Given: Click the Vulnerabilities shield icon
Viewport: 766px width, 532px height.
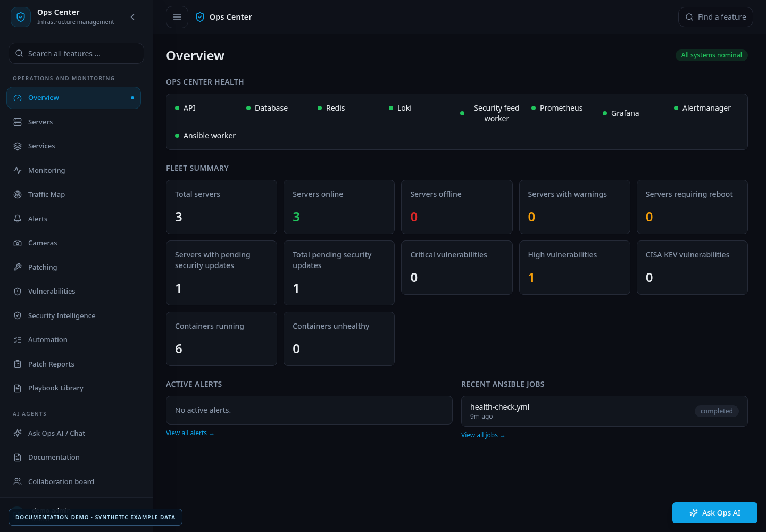Looking at the screenshot, I should click(x=18, y=292).
